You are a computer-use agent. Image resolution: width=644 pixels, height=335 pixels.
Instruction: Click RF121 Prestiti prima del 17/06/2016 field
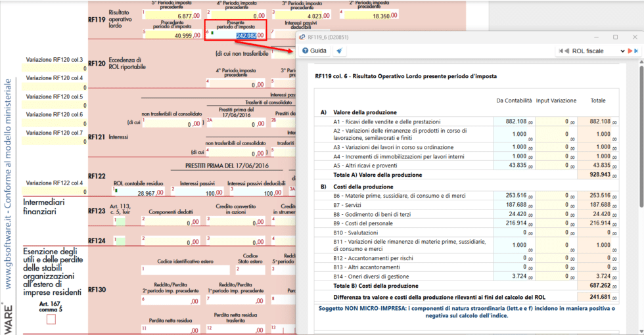point(236,123)
